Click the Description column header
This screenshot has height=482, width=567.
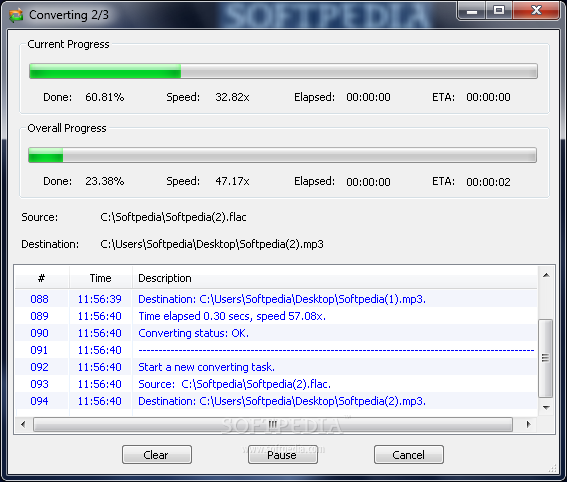(x=335, y=278)
